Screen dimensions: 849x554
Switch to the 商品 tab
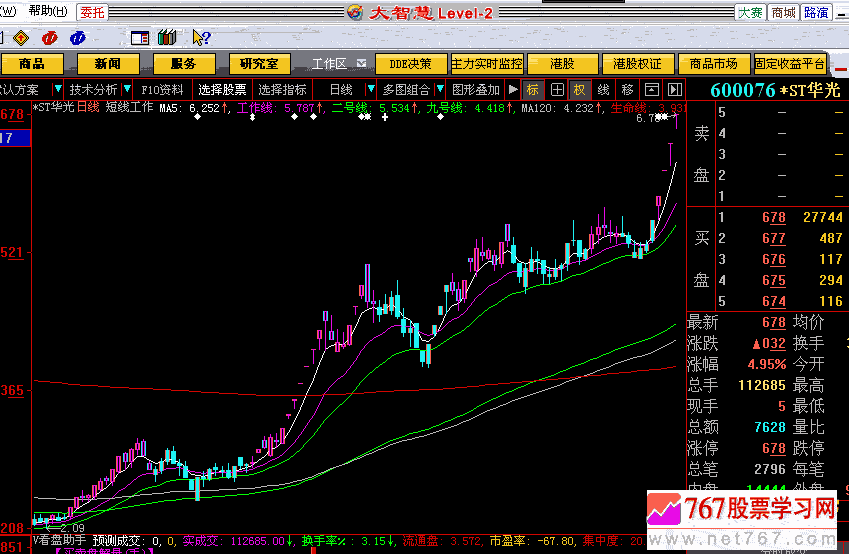(32, 64)
